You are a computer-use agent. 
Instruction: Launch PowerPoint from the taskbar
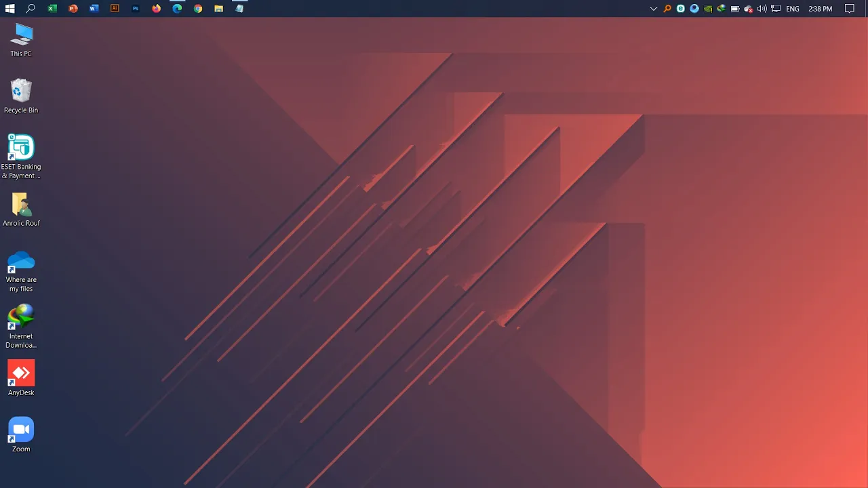pos(73,9)
